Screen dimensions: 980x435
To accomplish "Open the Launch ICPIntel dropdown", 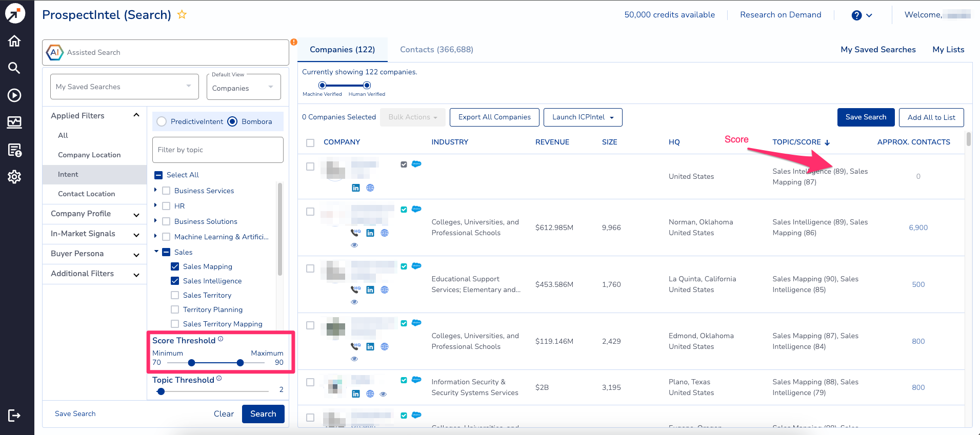I will pos(583,117).
